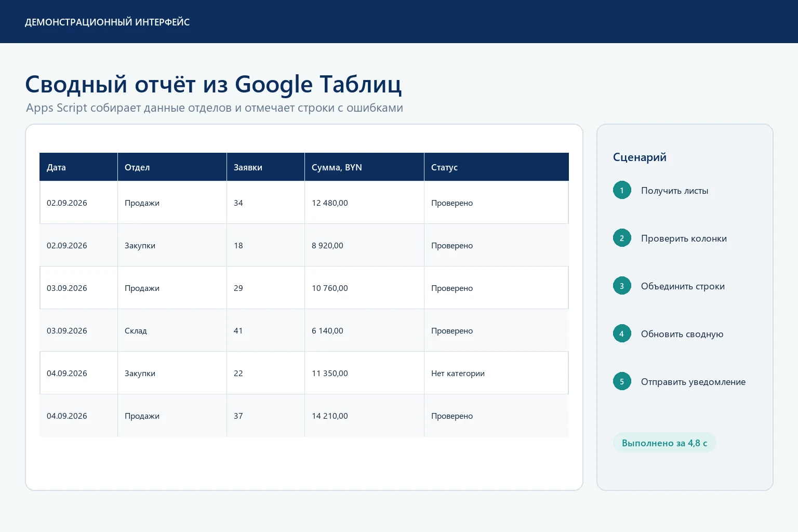Select the requests cell showing 29

tap(265, 288)
